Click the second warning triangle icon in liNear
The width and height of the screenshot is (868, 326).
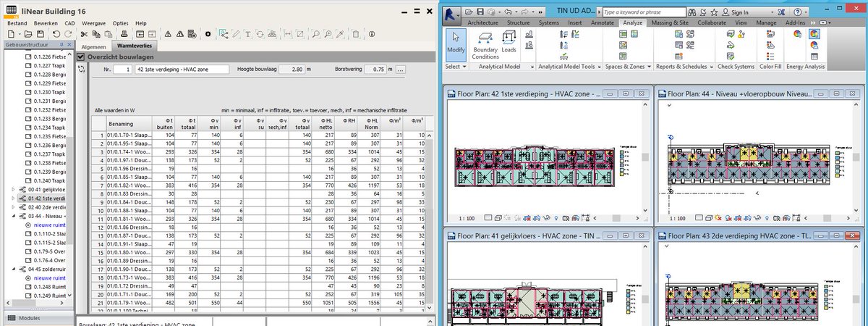pyautogui.click(x=180, y=34)
